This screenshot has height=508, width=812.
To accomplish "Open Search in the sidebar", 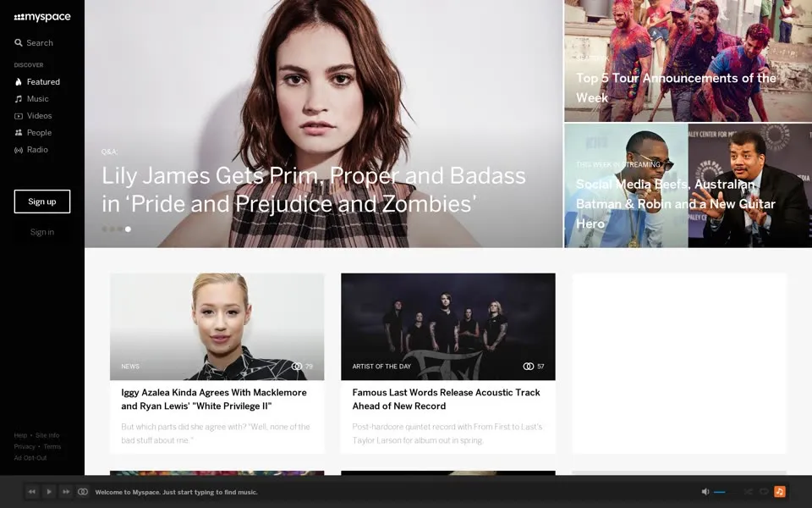I will [34, 43].
